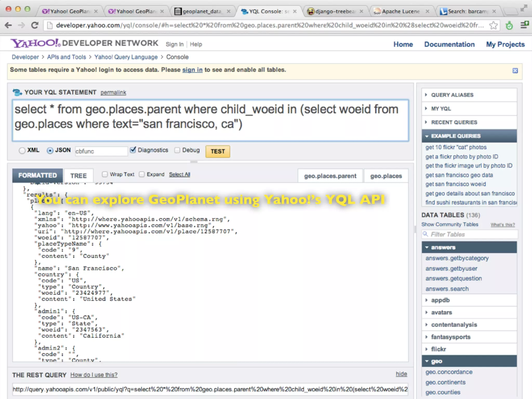Switch to the Formatted results tab

coord(37,175)
